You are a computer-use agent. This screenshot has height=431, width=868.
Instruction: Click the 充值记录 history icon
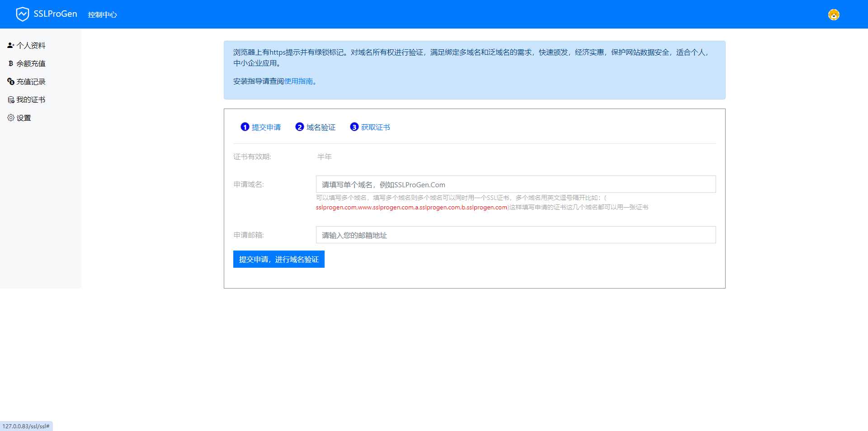[x=10, y=81]
